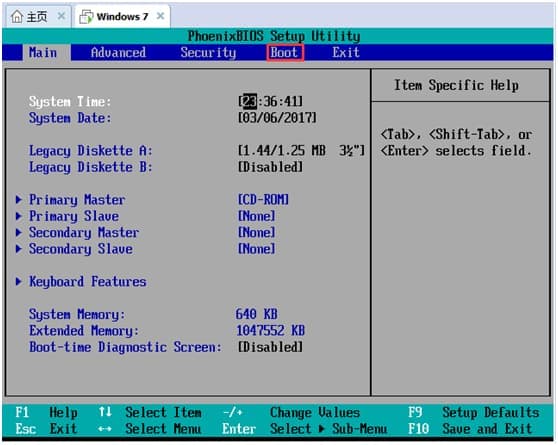Toggle Boot-time Diagnostic Screen Disabled value
This screenshot has width=558, height=445.
click(270, 347)
